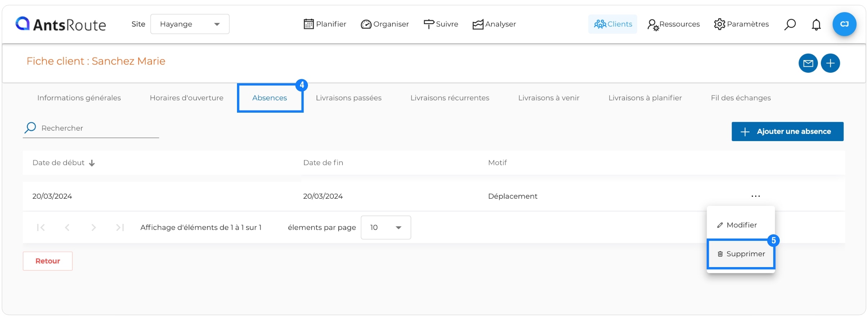Click the Fiche client : Sanchez Marie title
The image size is (868, 320).
(x=96, y=61)
